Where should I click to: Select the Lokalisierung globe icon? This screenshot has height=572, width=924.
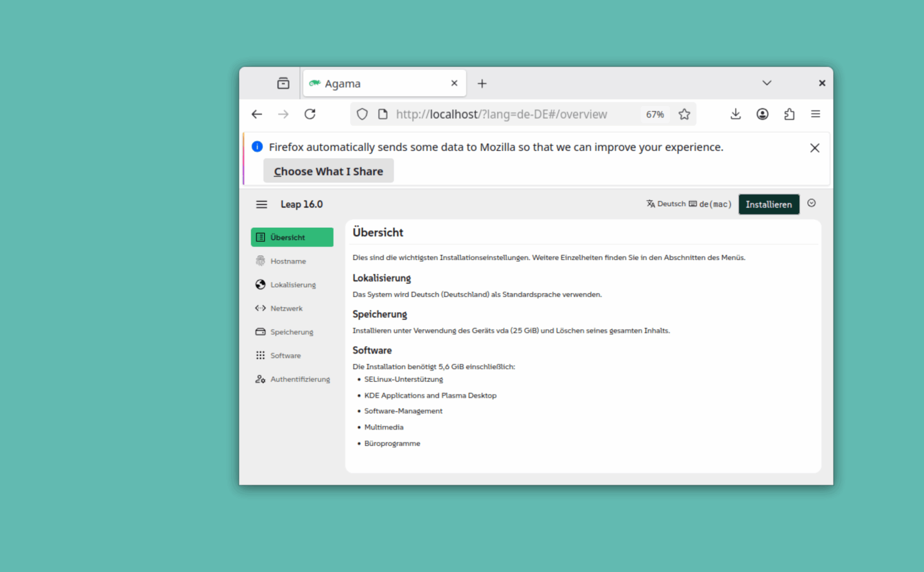260,284
